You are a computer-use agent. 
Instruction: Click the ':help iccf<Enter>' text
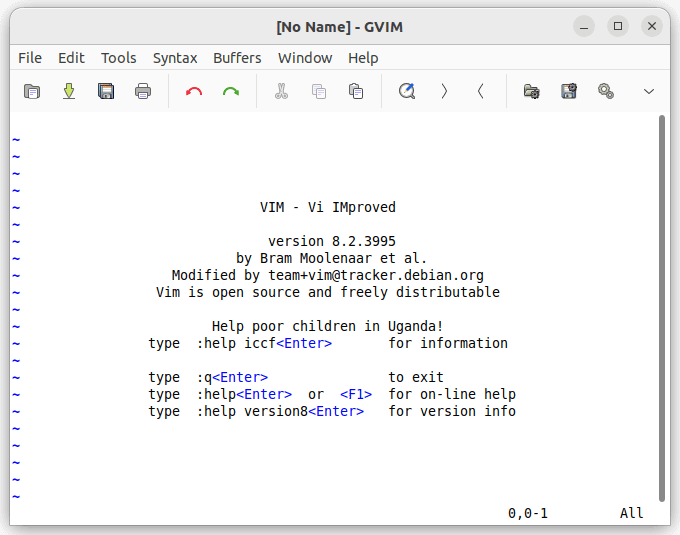(264, 343)
